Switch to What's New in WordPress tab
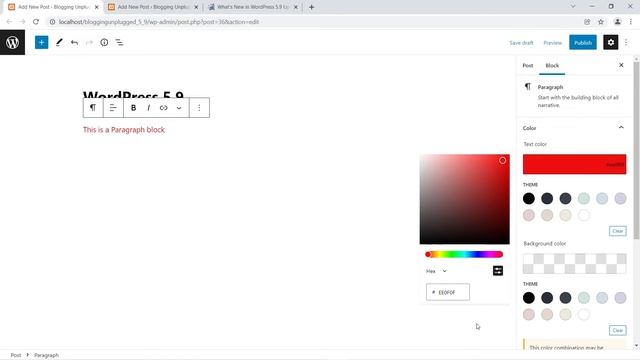 coord(252,7)
